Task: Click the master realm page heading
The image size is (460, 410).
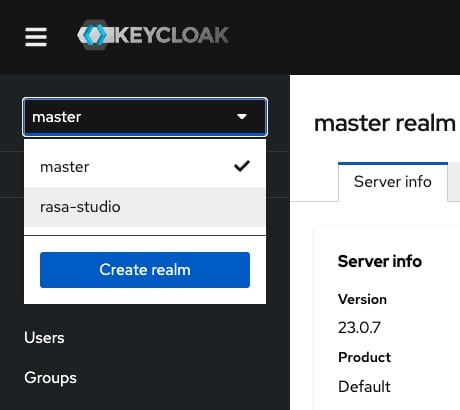Action: click(385, 123)
